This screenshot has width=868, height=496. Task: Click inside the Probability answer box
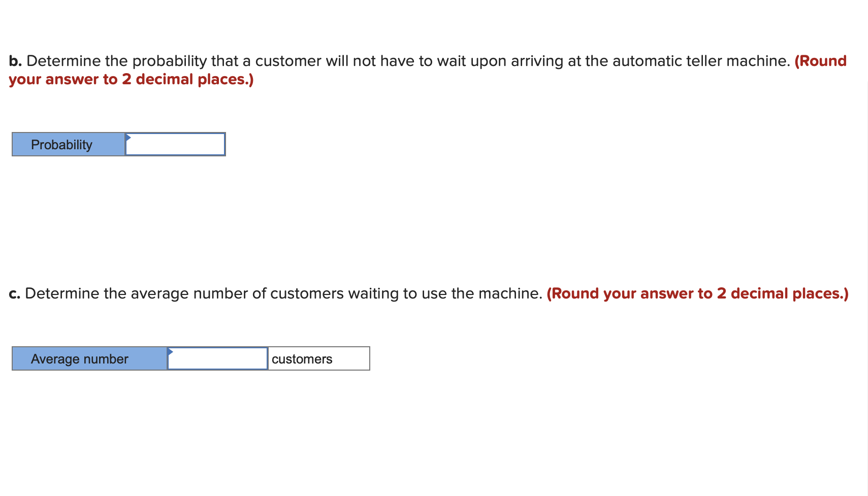[x=175, y=145]
